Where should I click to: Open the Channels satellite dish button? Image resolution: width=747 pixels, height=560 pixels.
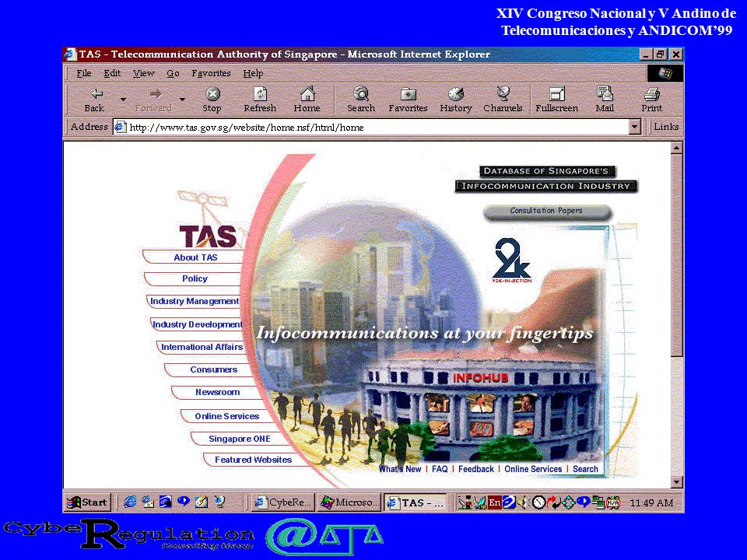click(x=503, y=100)
